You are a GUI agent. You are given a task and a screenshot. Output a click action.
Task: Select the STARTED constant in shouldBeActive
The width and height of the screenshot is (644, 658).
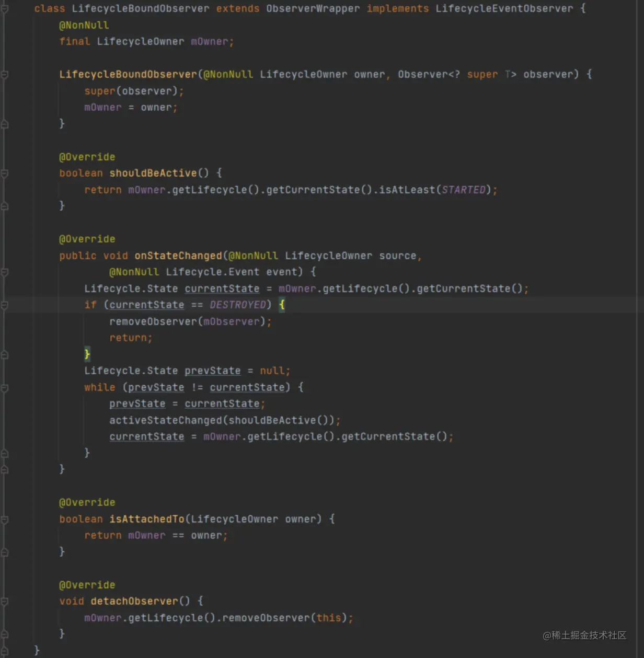(x=463, y=190)
